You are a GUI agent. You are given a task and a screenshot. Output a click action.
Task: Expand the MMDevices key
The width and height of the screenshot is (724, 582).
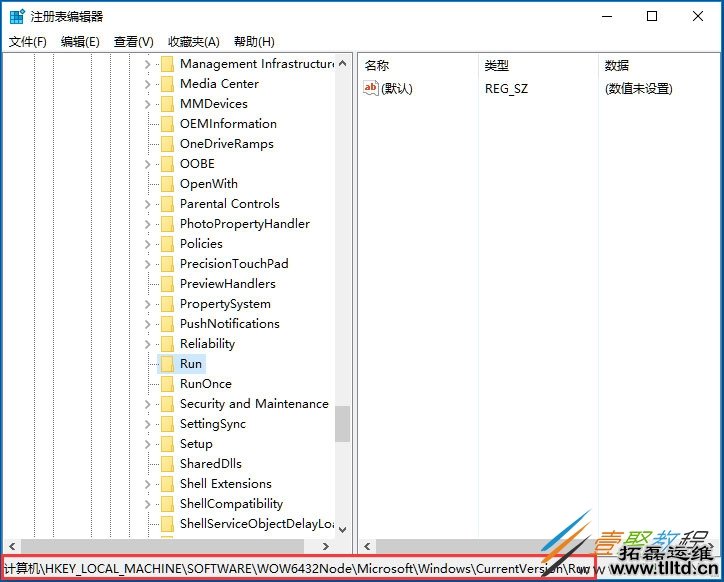[x=147, y=104]
